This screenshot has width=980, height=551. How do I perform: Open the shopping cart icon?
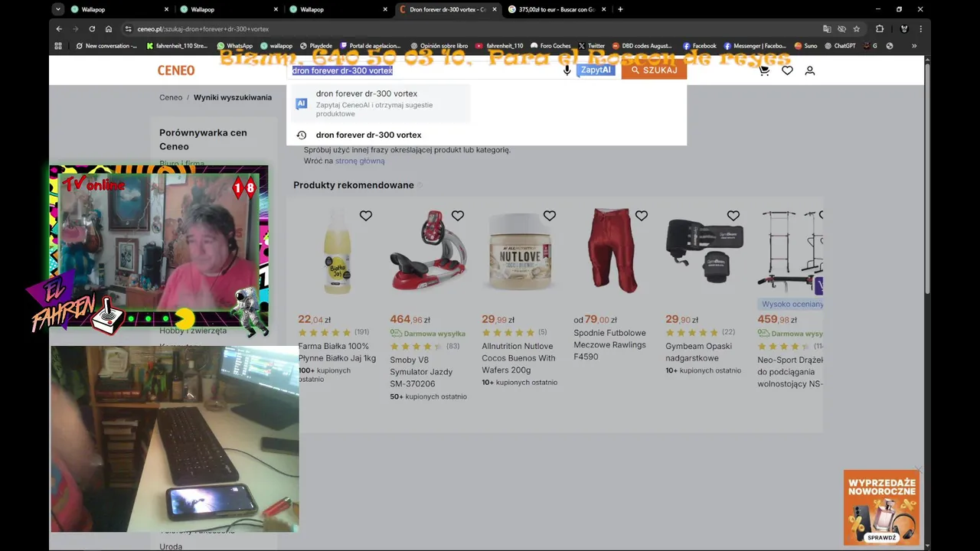coord(763,70)
